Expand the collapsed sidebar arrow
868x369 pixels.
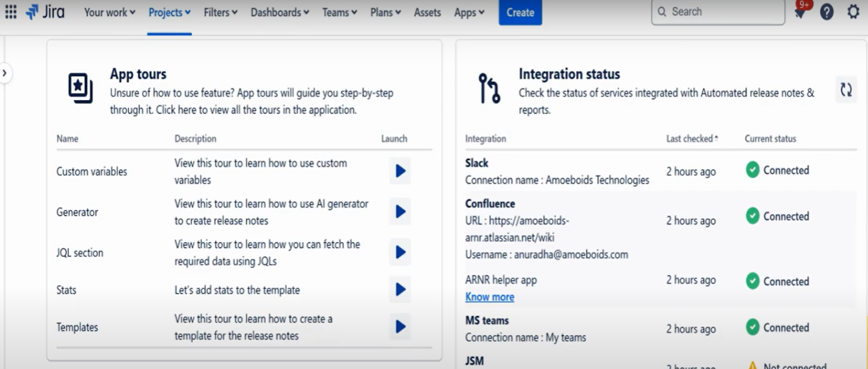pyautogui.click(x=5, y=73)
